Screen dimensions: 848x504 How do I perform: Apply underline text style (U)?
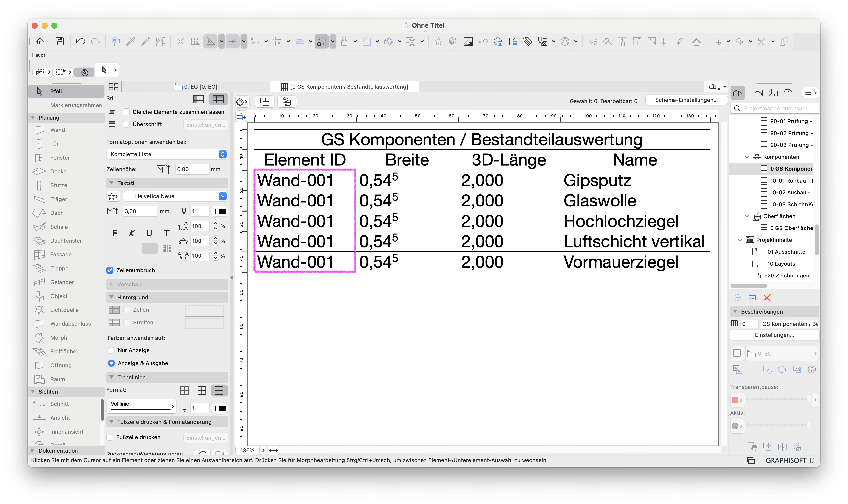point(149,233)
